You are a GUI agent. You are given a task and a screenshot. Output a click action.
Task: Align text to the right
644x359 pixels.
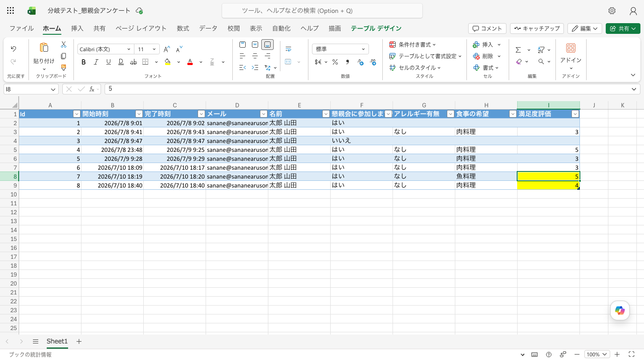coord(267,56)
